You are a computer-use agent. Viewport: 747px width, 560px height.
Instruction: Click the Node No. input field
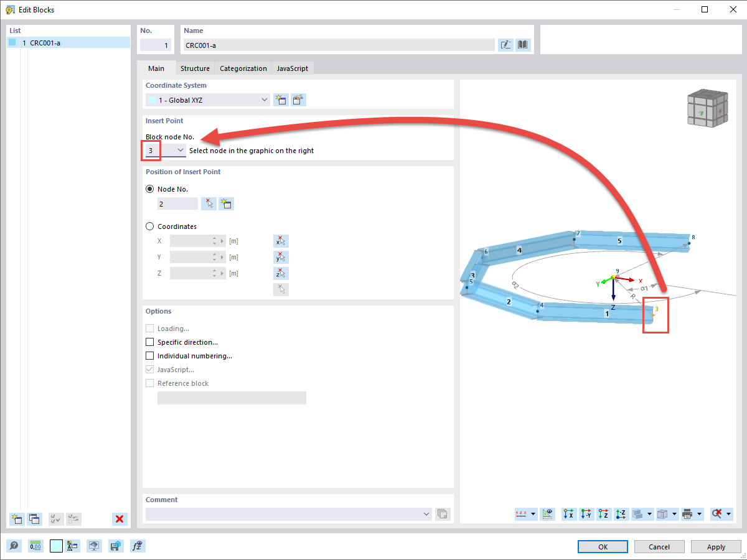[x=177, y=203]
